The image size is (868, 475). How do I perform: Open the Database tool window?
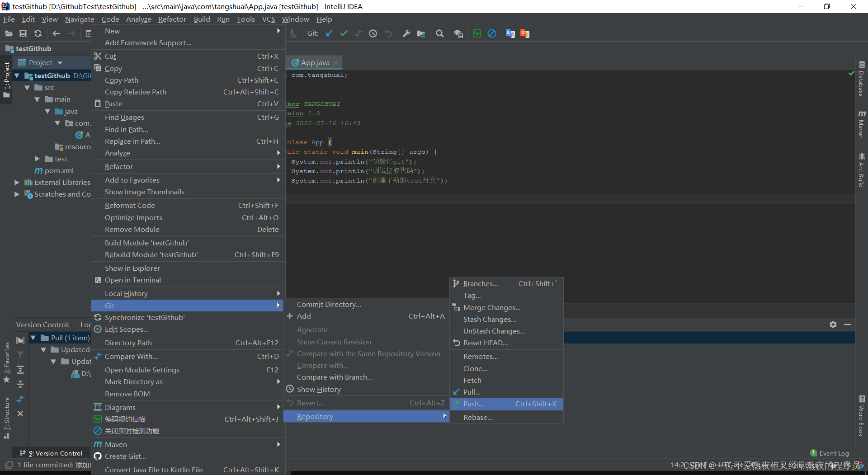(x=862, y=79)
